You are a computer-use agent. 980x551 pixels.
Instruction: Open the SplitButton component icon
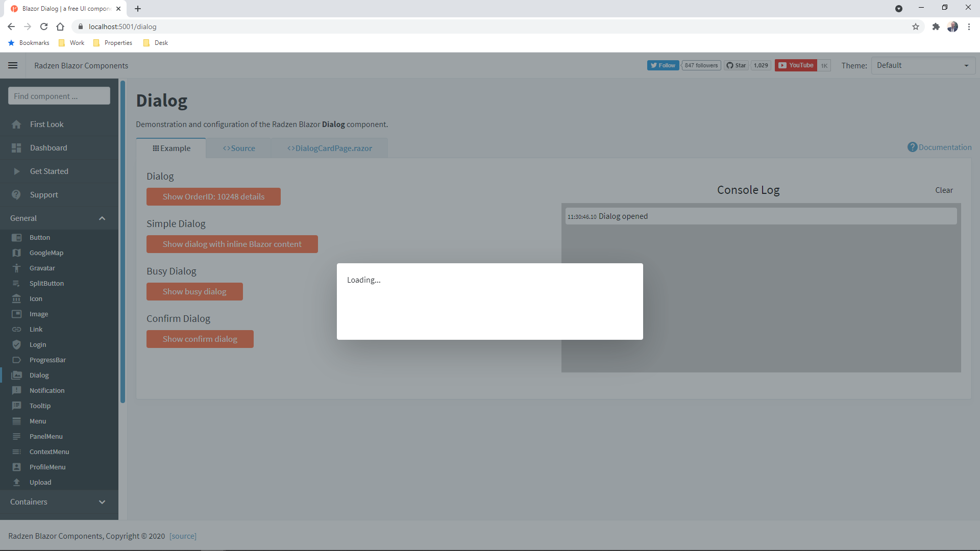point(17,283)
